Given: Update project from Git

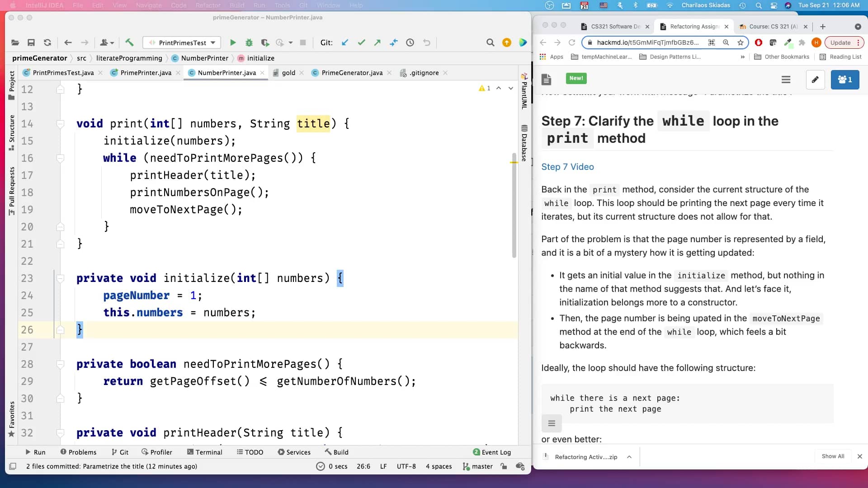Looking at the screenshot, I should pos(345,42).
